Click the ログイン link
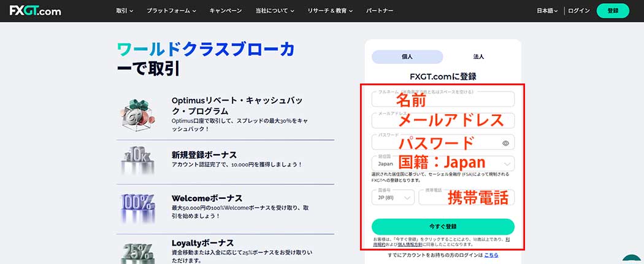 pos(579,11)
